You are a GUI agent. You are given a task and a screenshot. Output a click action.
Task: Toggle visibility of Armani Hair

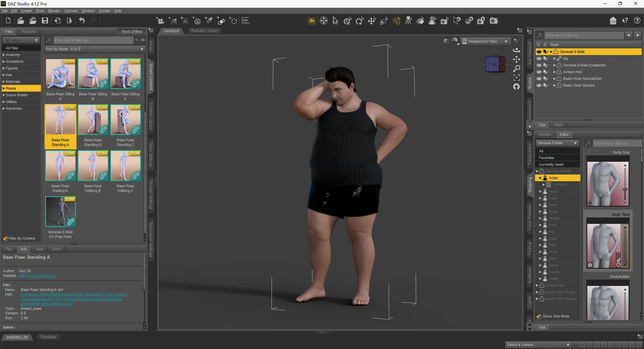click(539, 72)
